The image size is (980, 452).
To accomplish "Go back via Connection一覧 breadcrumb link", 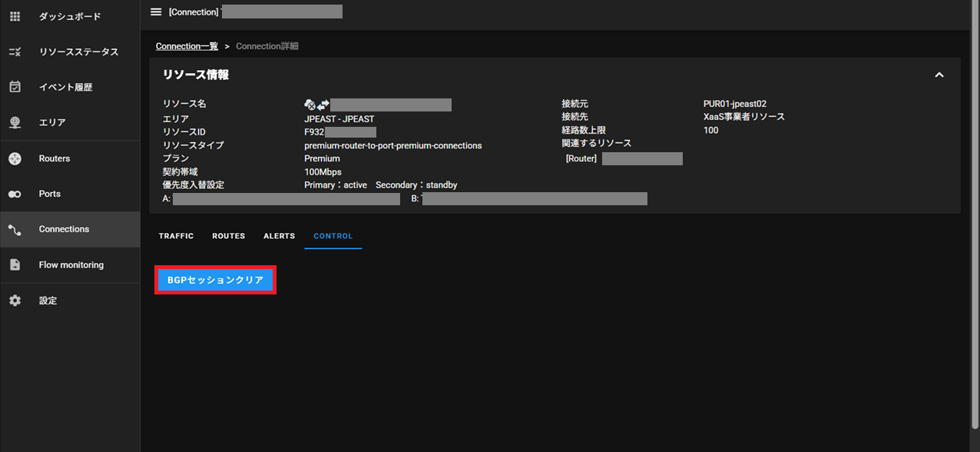I will [187, 46].
